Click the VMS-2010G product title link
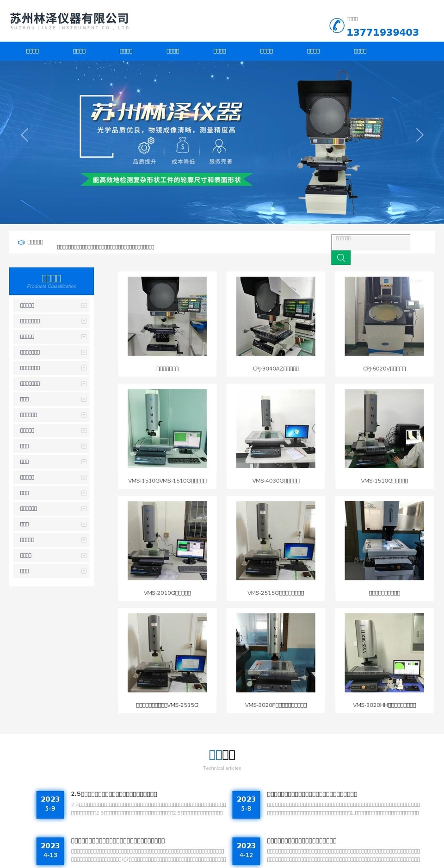This screenshot has width=444, height=868. (167, 593)
